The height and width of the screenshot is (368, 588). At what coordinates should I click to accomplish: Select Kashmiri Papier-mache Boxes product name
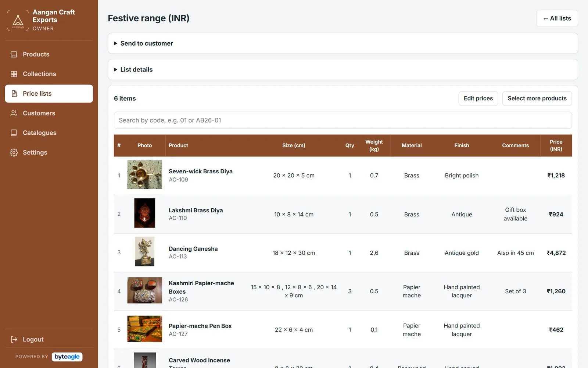pyautogui.click(x=201, y=287)
